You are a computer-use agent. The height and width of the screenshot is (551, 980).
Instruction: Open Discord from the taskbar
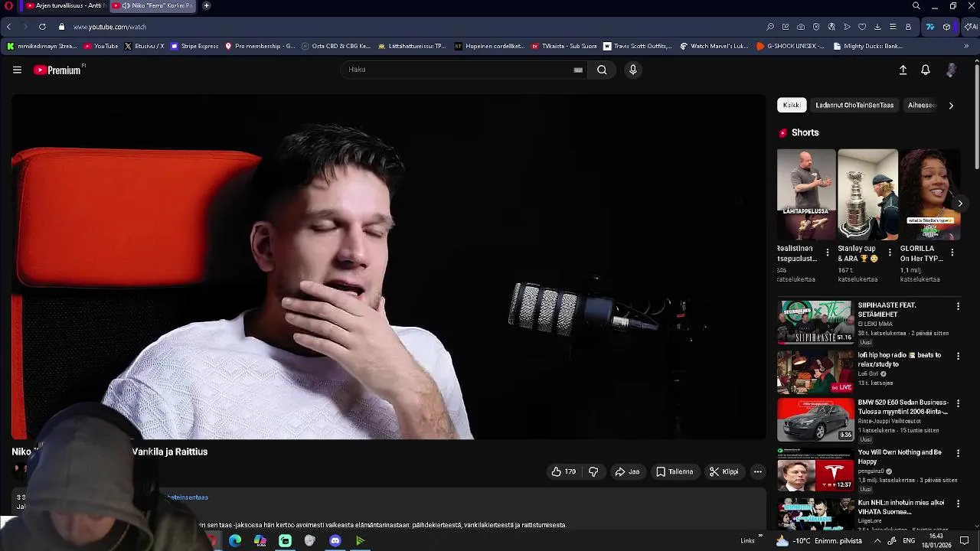pyautogui.click(x=335, y=541)
